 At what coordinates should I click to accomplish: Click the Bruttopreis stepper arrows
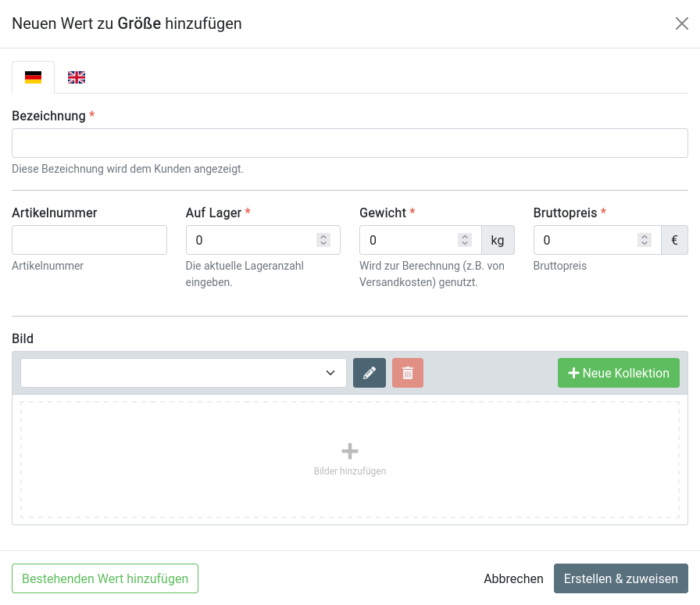coord(644,240)
